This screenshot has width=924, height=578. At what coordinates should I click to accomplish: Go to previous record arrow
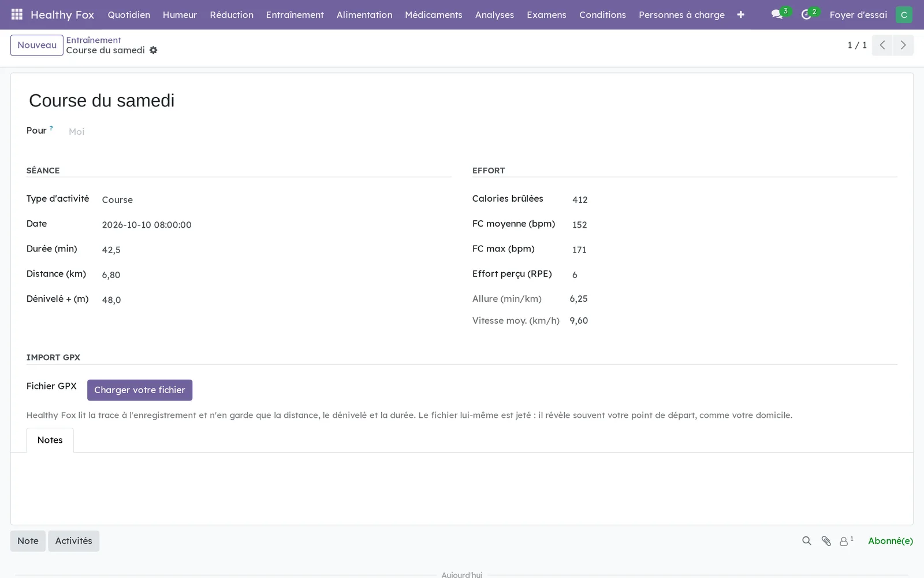[x=882, y=45]
